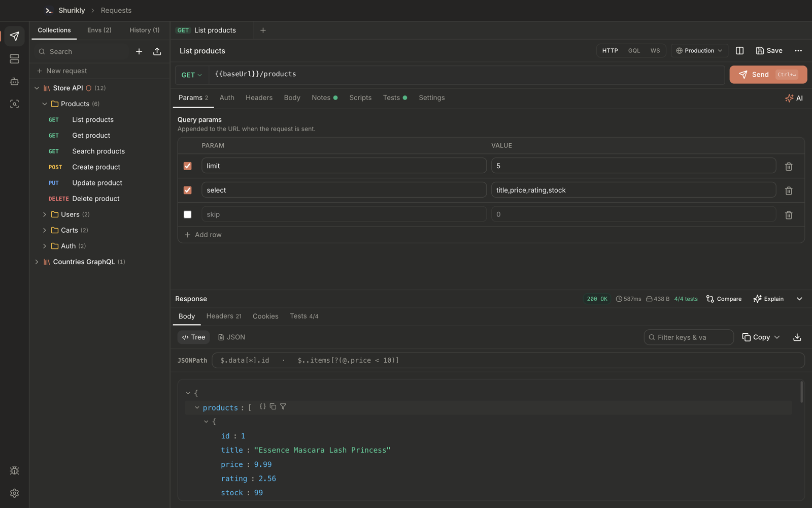Screen dimensions: 812x508
Task: Open the Tests request tab
Action: coord(395,98)
